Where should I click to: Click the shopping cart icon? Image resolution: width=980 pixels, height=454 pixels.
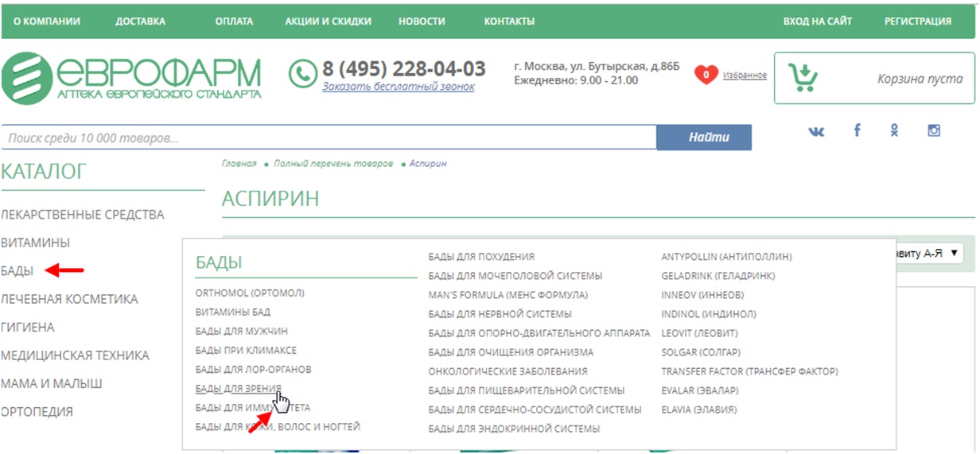(803, 77)
